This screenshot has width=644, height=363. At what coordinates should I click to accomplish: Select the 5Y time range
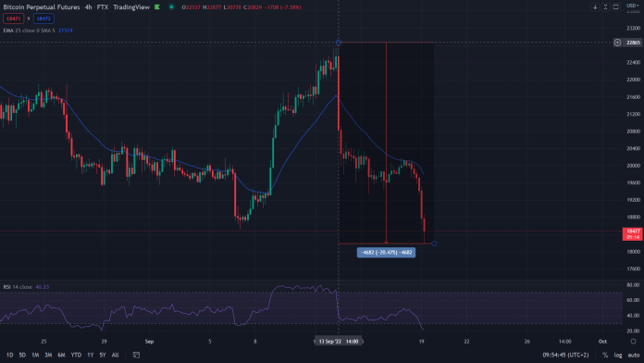point(103,355)
